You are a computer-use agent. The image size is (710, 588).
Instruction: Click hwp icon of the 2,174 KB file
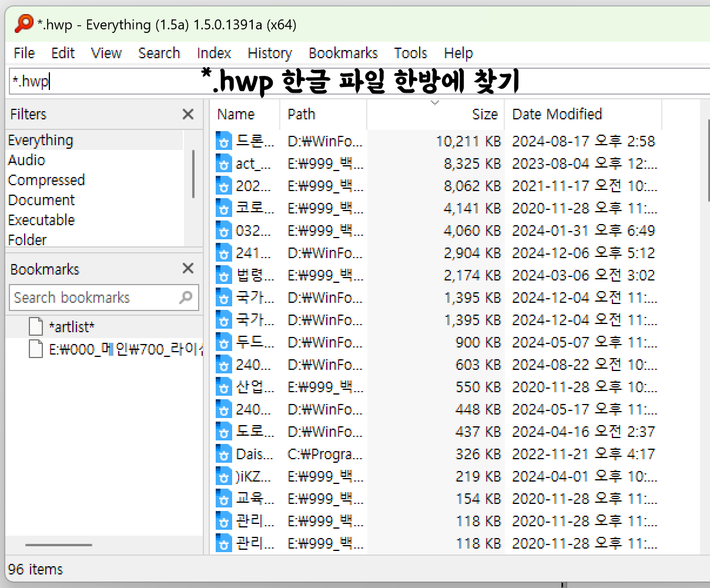coord(224,275)
